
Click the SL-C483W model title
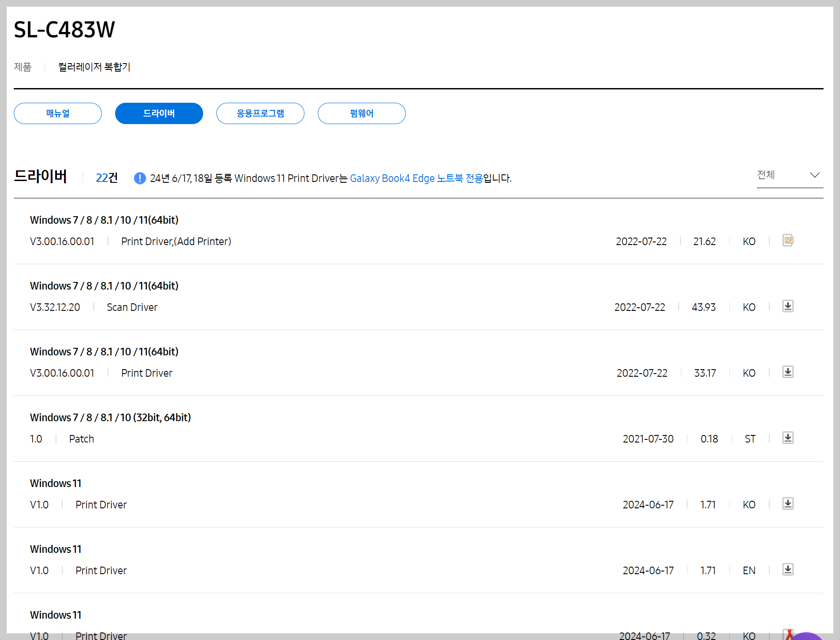click(64, 30)
